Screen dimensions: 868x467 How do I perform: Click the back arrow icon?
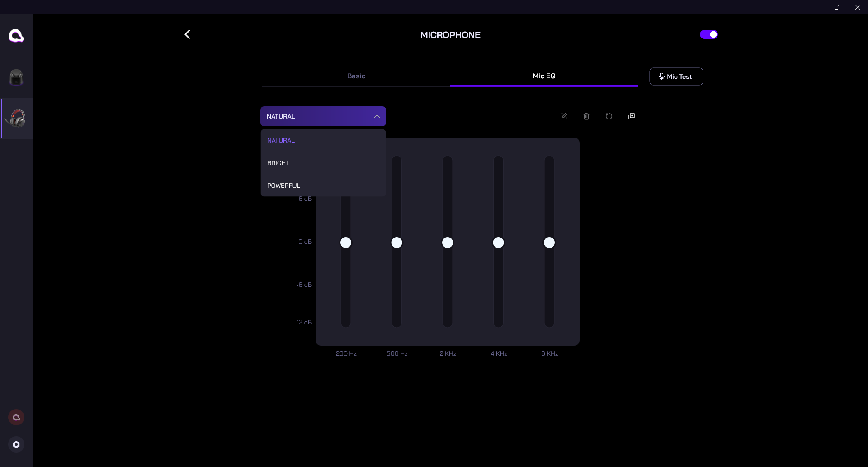[187, 35]
